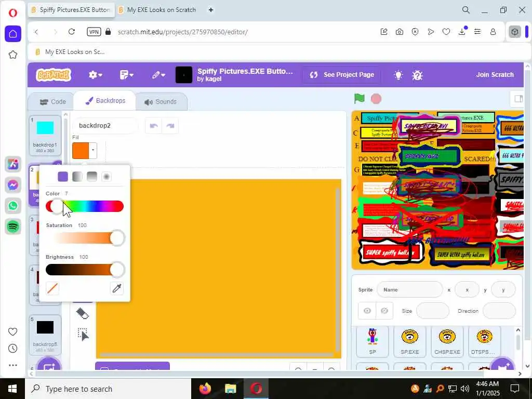
Task: Open the orange Fill color dropdown
Action: [85, 150]
